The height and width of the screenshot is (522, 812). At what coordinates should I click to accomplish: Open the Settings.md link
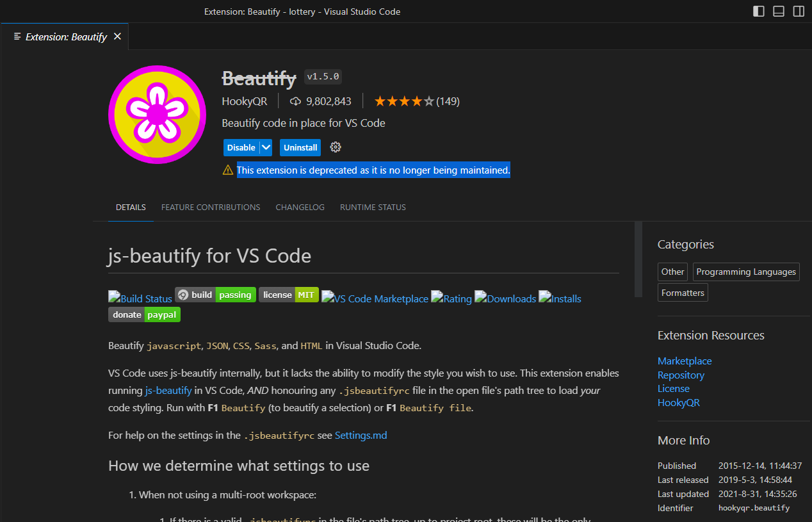coord(361,435)
